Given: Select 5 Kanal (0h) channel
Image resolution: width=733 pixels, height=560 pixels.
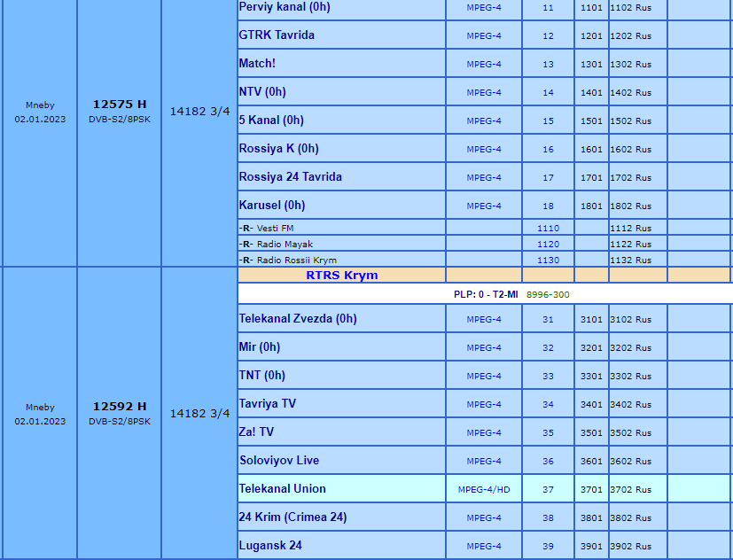Looking at the screenshot, I should tap(271, 121).
